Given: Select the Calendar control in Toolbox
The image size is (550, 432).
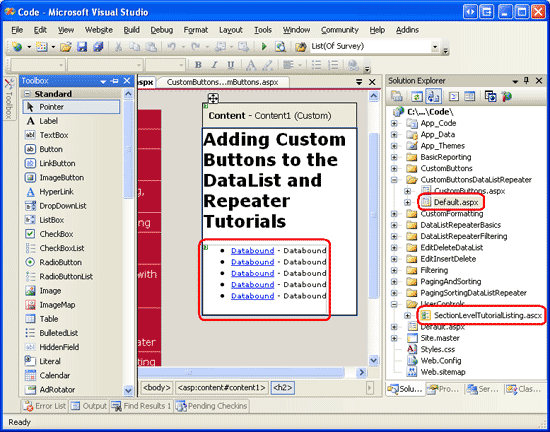Looking at the screenshot, I should click(x=55, y=375).
